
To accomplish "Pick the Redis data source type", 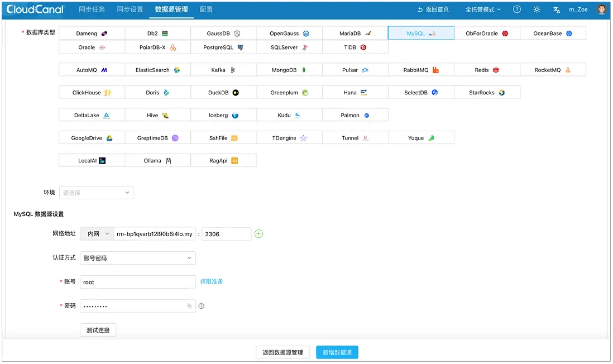I will click(x=487, y=70).
